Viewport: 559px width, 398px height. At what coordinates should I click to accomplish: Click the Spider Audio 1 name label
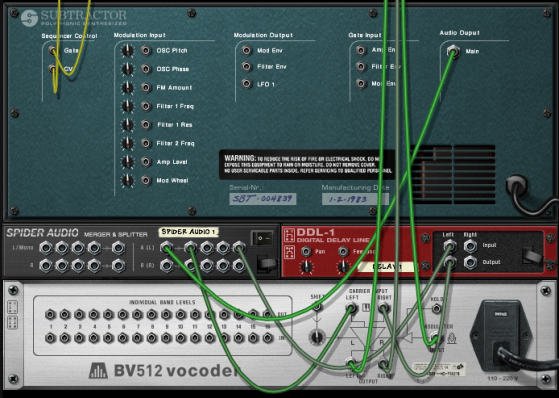188,232
